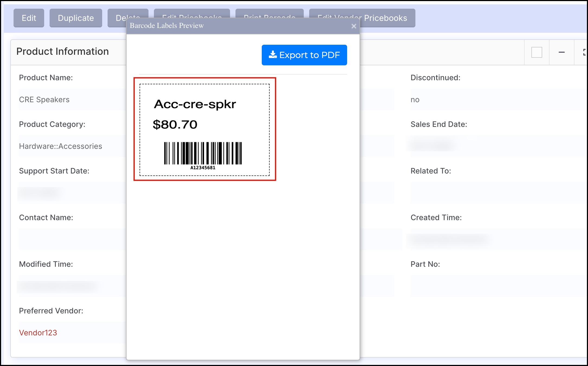Image resolution: width=588 pixels, height=366 pixels.
Task: Open the Vendor123 preferred vendor link
Action: (38, 333)
